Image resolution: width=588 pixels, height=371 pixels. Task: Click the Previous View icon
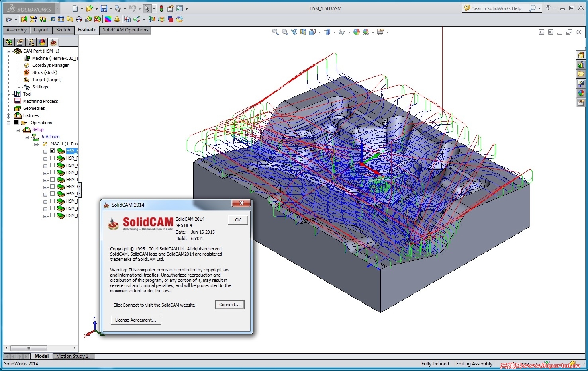point(294,32)
